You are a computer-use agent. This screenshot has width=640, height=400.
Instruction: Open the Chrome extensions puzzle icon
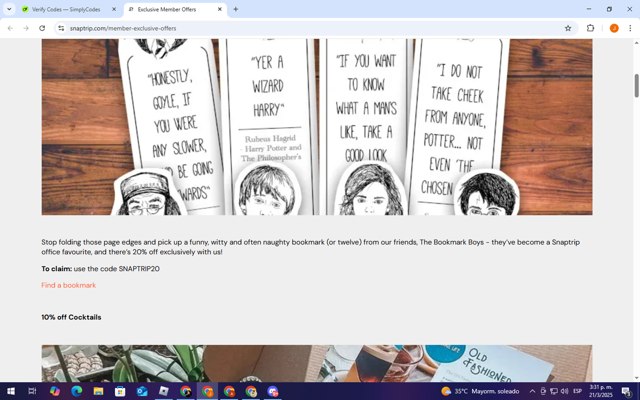590,28
